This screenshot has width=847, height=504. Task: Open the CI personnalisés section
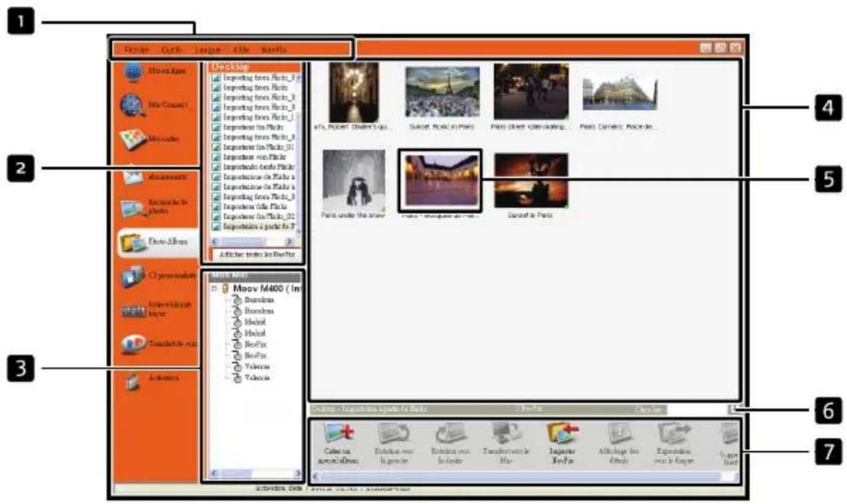(x=158, y=276)
